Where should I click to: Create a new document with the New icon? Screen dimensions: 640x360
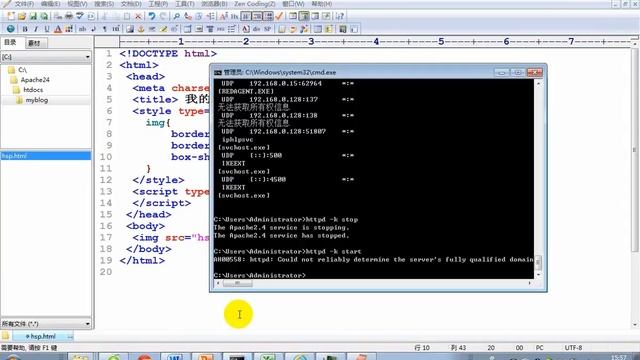coord(11,16)
